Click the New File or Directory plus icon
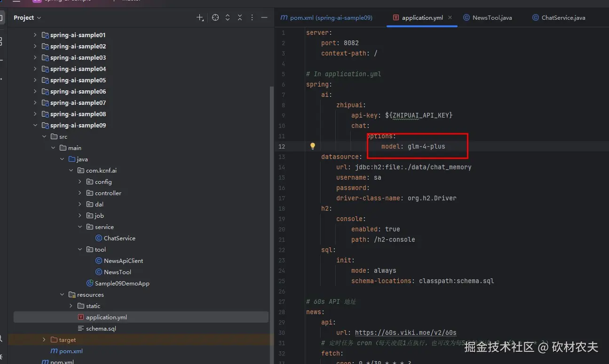Viewport: 609px width, 364px height. (x=200, y=17)
